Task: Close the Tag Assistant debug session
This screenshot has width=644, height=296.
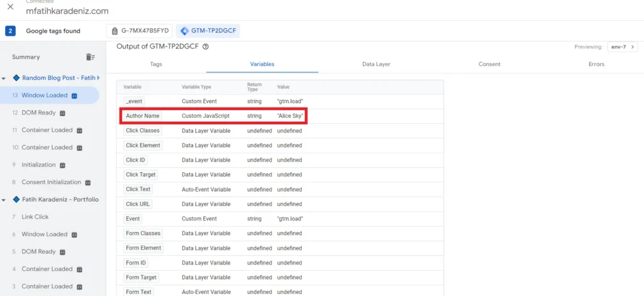Action: 11,7
